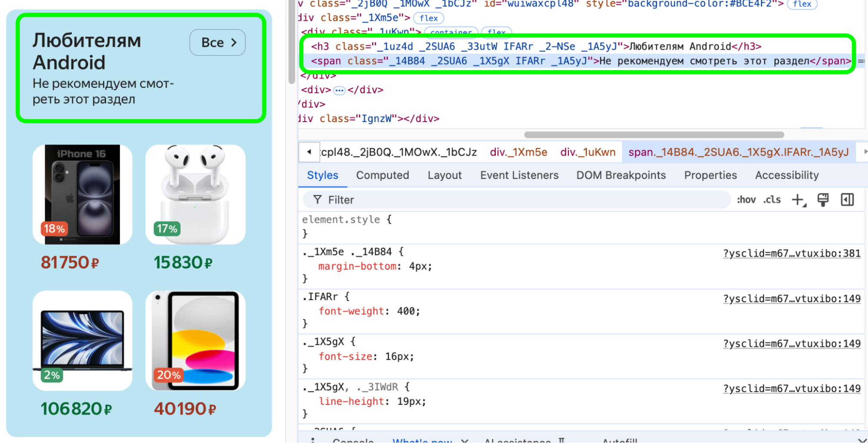Viewport: 868px width, 443px height.
Task: Open the Event Listeners tab
Action: click(519, 175)
